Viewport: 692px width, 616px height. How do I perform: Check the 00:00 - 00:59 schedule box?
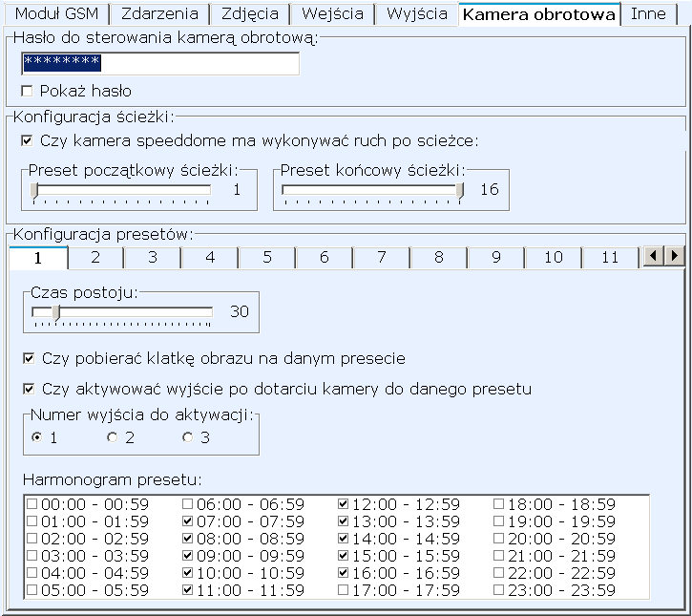point(31,504)
